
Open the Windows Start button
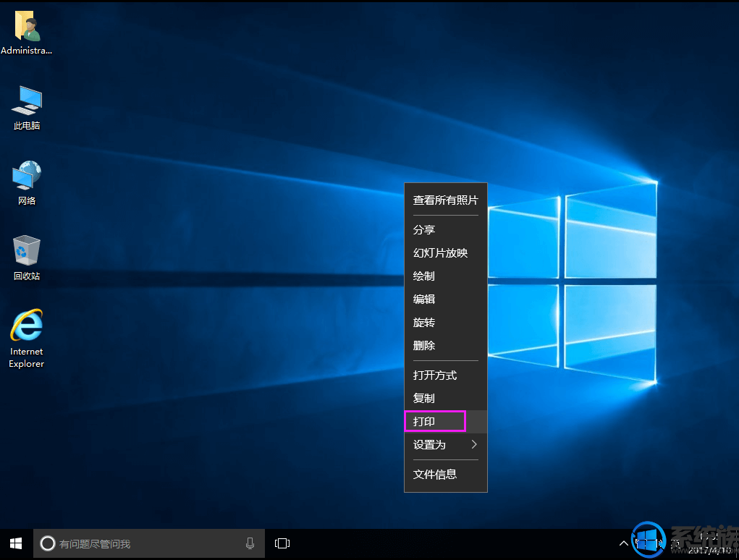click(x=16, y=544)
